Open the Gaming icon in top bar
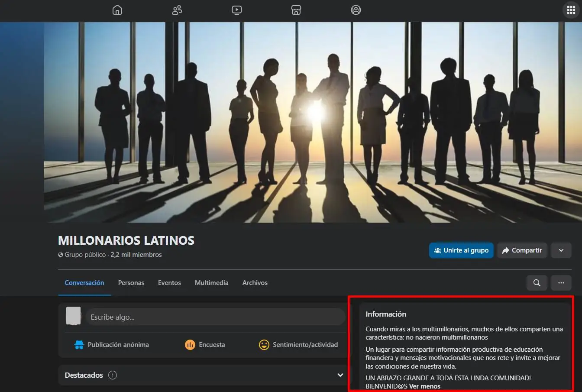The width and height of the screenshot is (582, 392). pos(356,10)
